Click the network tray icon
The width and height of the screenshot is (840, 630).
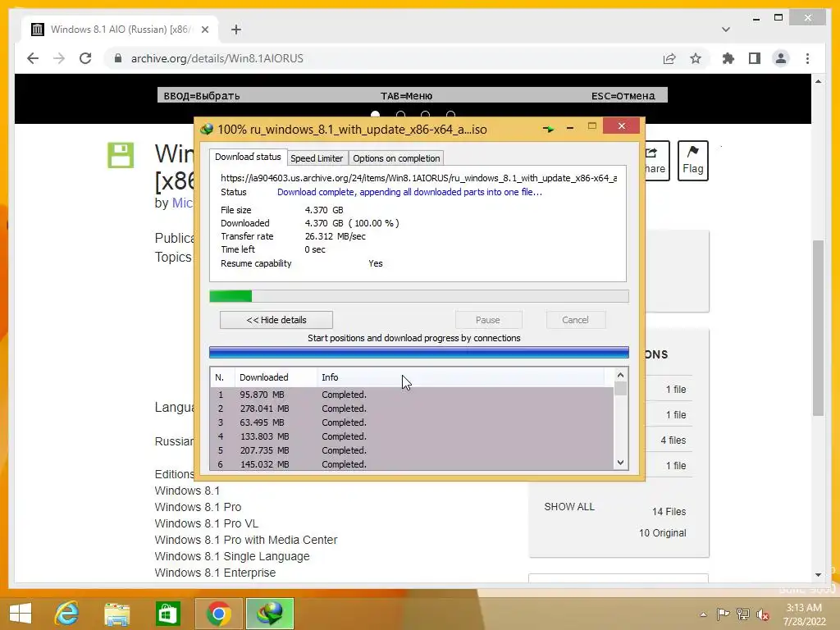(742, 614)
